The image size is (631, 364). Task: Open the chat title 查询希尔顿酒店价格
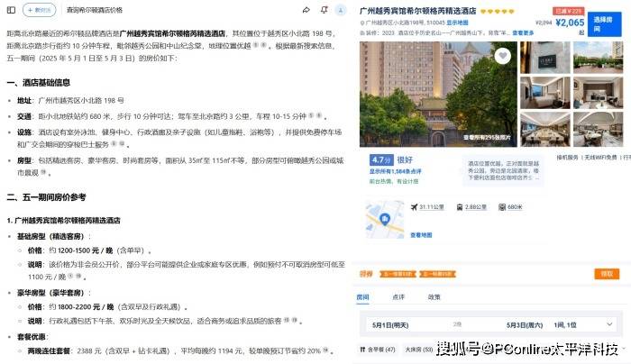click(95, 10)
